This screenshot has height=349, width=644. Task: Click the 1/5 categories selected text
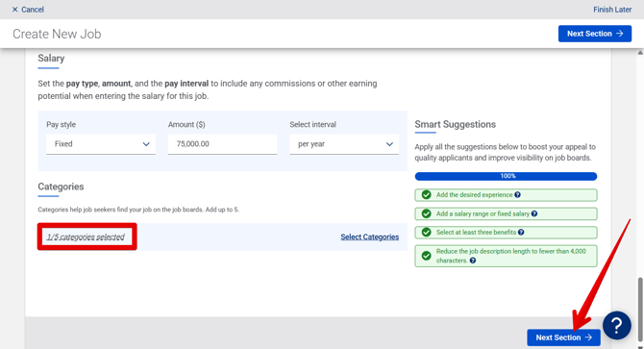86,237
